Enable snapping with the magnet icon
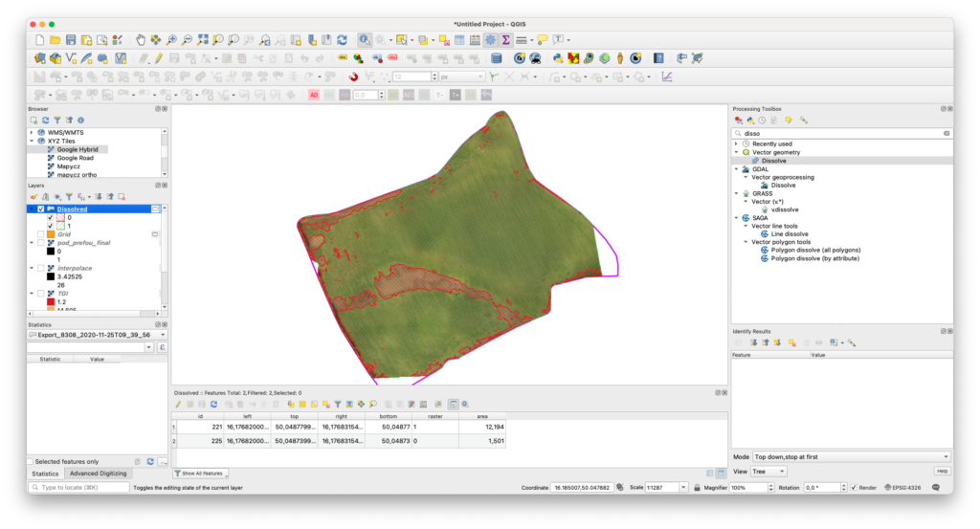This screenshot has width=980, height=529. [x=354, y=77]
